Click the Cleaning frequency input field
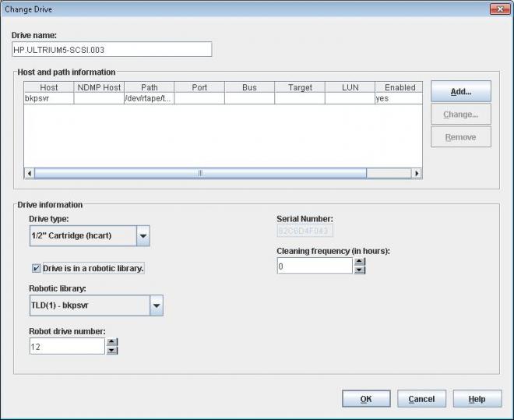This screenshot has width=514, height=420. (x=315, y=266)
